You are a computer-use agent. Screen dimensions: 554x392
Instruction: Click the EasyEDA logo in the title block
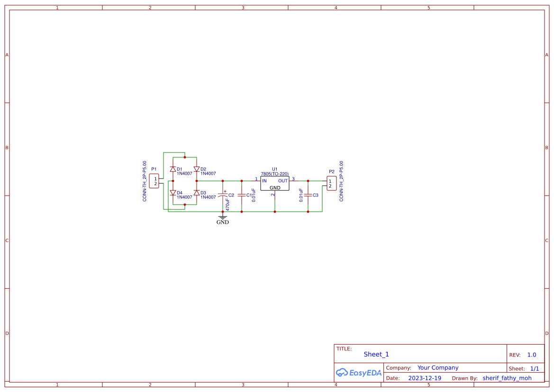coord(359,373)
